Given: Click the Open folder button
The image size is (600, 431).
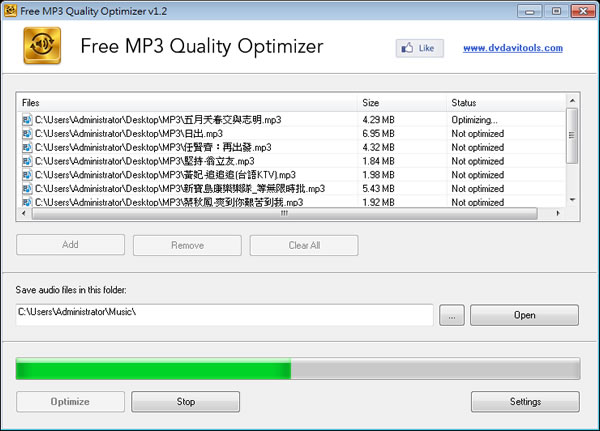Looking at the screenshot, I should coord(524,315).
